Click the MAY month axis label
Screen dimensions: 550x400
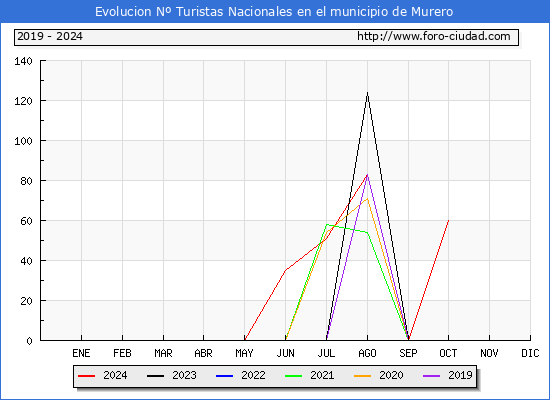[x=244, y=353]
